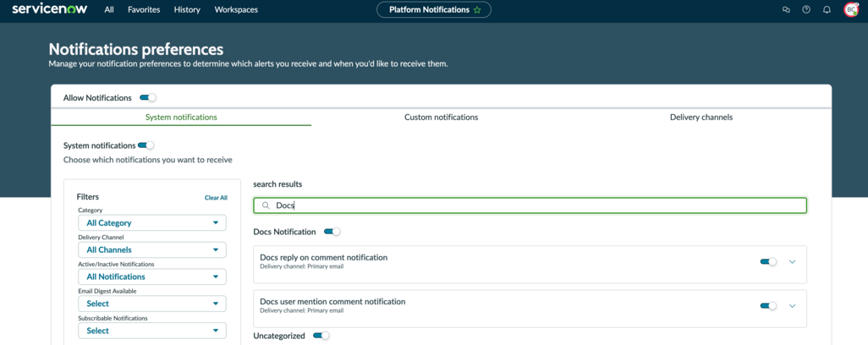Switch to Delivery channels tab

tap(701, 118)
